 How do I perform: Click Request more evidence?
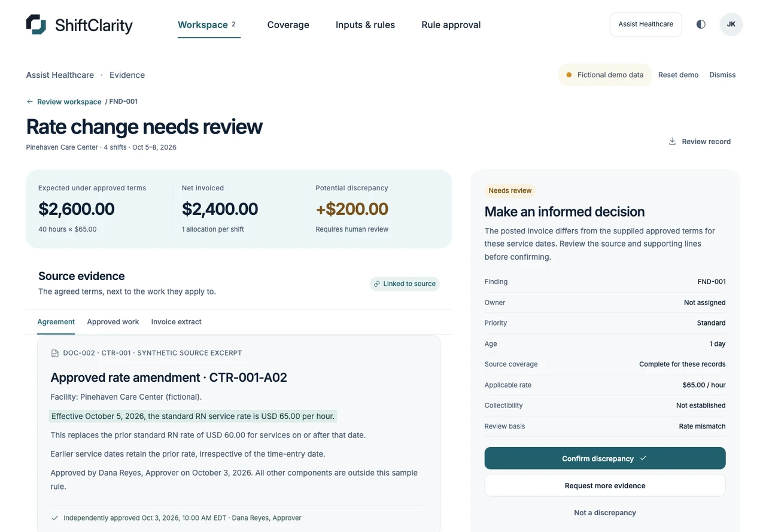tap(605, 485)
